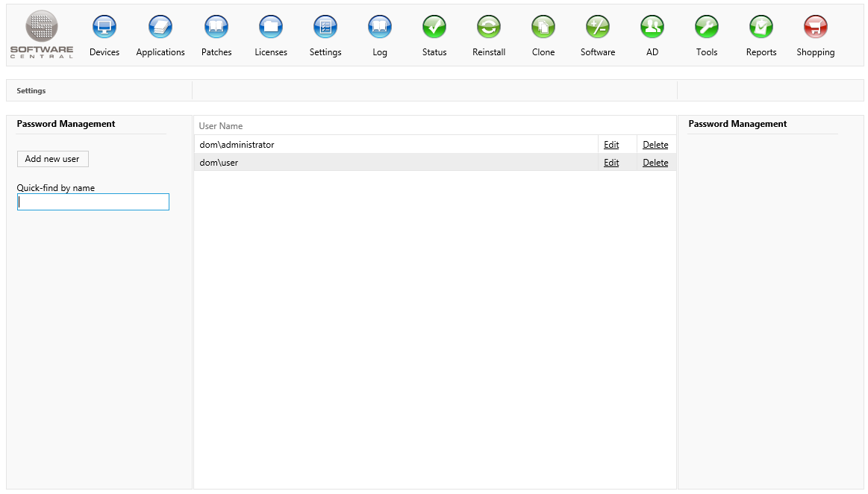Viewport: 868px width, 494px height.
Task: Edit the dom\administrator user
Action: click(x=611, y=145)
